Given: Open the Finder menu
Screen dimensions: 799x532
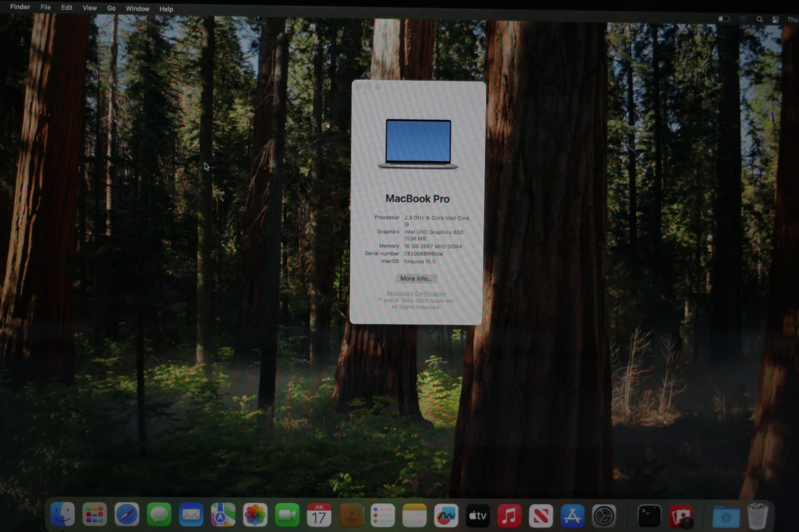Looking at the screenshot, I should click(x=20, y=7).
